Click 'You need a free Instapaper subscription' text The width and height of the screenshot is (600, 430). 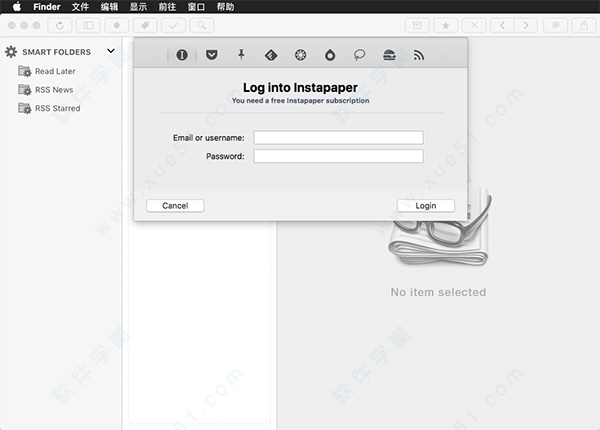(x=300, y=101)
